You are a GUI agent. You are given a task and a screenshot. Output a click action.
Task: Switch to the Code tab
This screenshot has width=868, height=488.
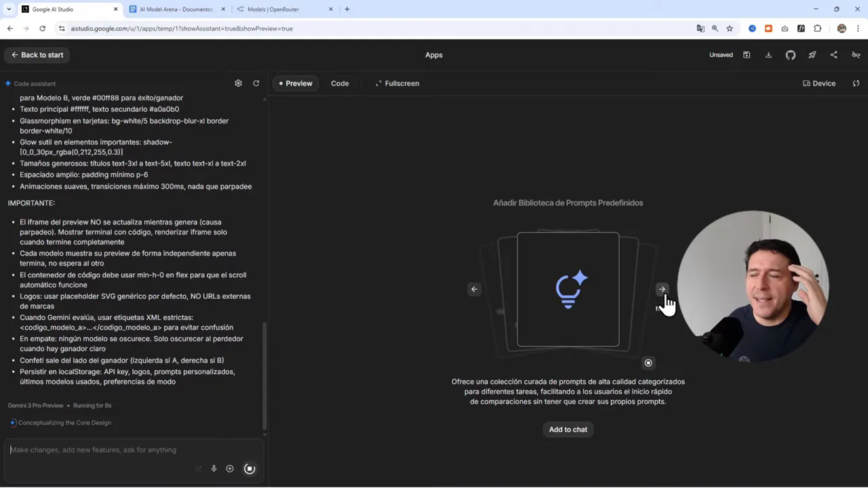[340, 83]
